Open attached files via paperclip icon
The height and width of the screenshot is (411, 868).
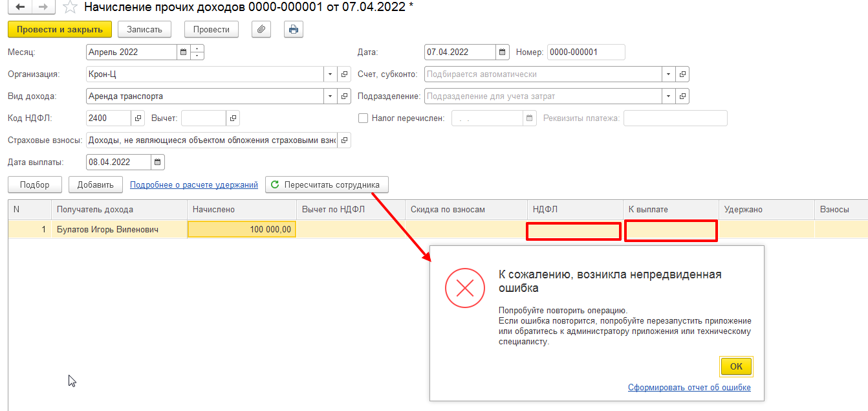tap(261, 29)
